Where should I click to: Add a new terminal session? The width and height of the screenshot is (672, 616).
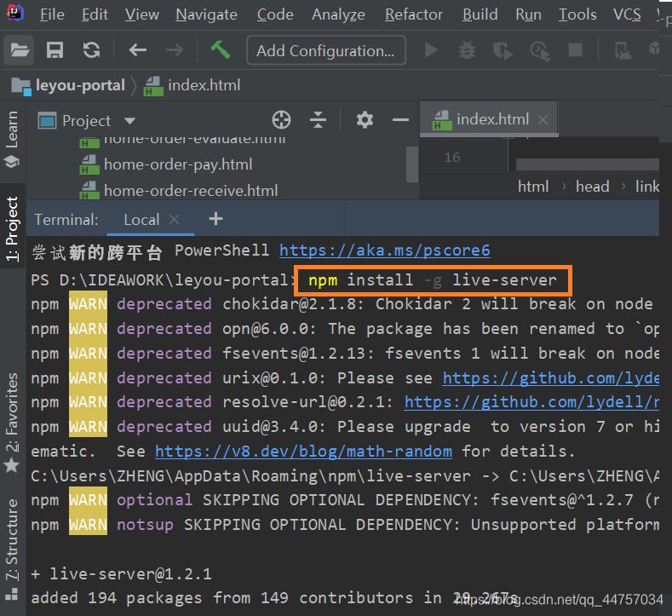(x=215, y=219)
